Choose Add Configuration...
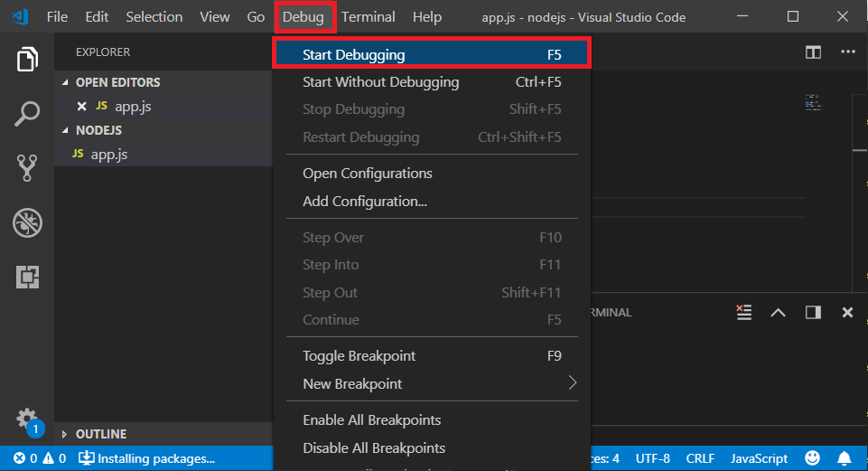 (x=432, y=201)
